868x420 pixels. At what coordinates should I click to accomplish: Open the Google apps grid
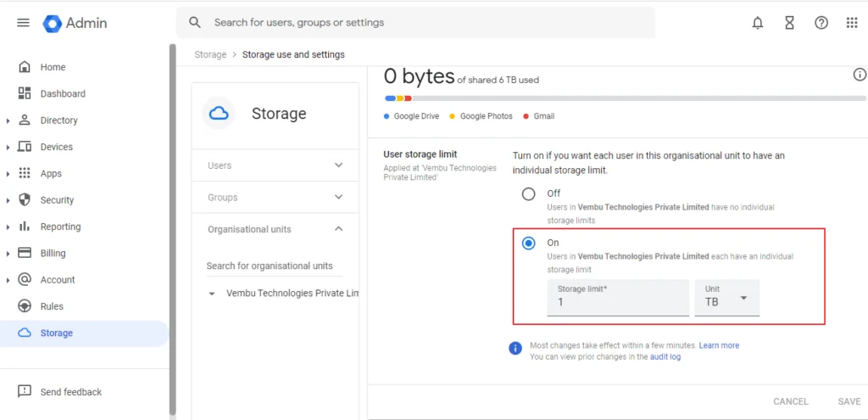tap(852, 23)
